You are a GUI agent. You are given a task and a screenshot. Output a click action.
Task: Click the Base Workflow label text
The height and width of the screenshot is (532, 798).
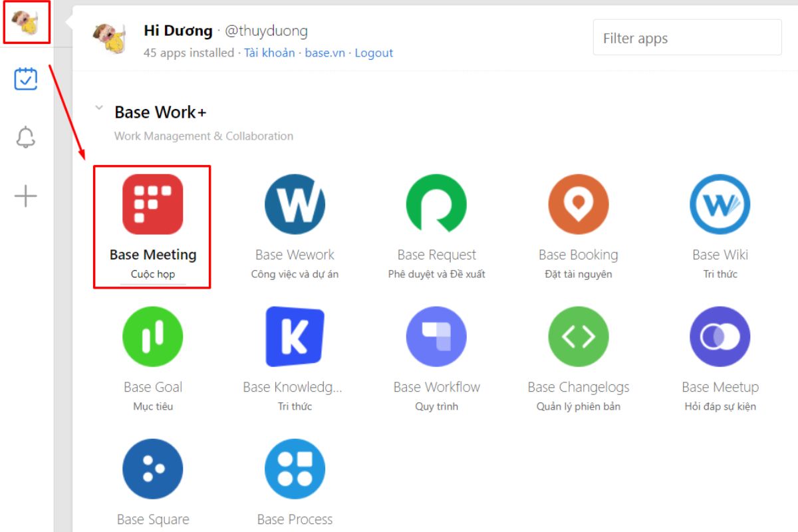(x=437, y=387)
